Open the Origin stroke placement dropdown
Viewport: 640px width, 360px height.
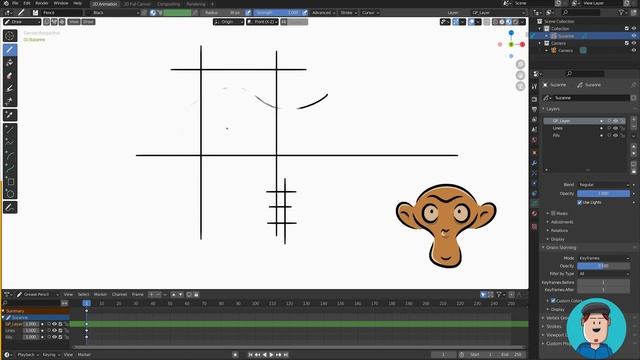point(229,22)
